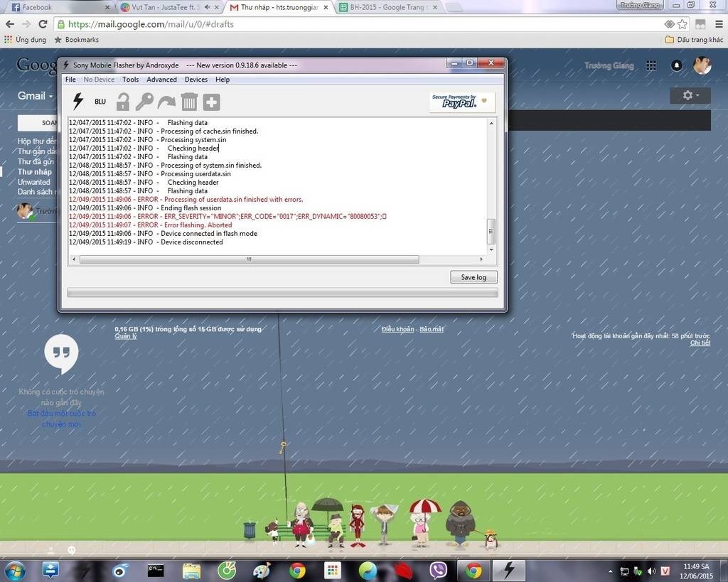Open the Viber taskbar icon
Viewport: 728px width, 582px height.
[x=437, y=571]
